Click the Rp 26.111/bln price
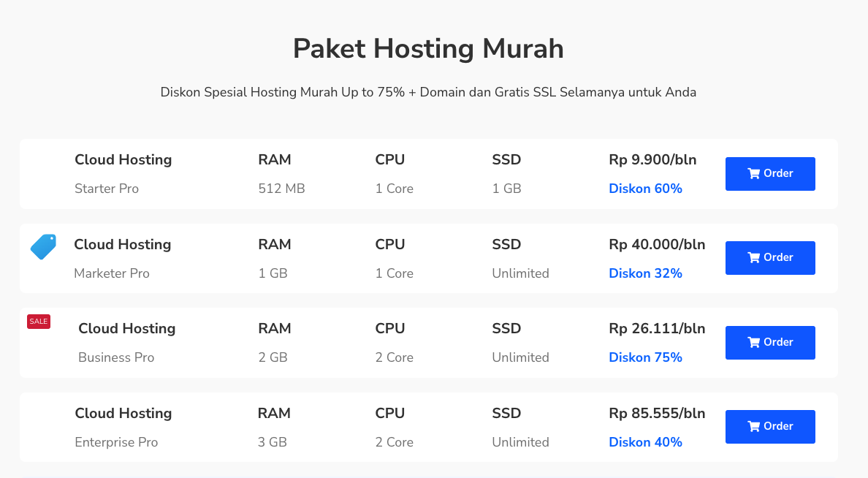Image resolution: width=868 pixels, height=478 pixels. [657, 329]
